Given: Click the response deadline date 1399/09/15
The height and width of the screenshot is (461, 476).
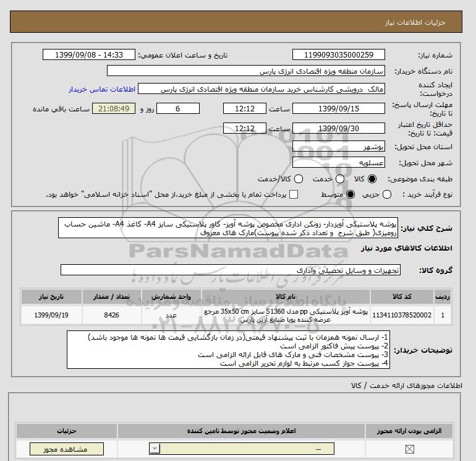Looking at the screenshot, I should tap(339, 108).
